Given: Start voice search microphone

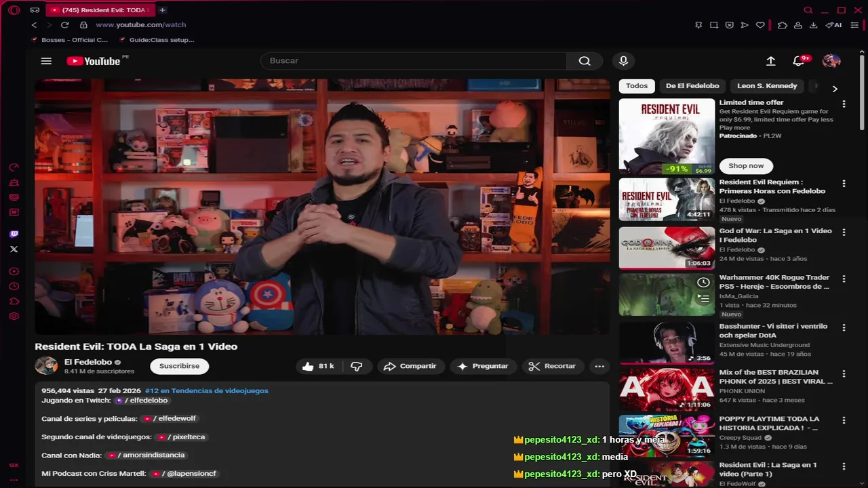Looking at the screenshot, I should (624, 61).
